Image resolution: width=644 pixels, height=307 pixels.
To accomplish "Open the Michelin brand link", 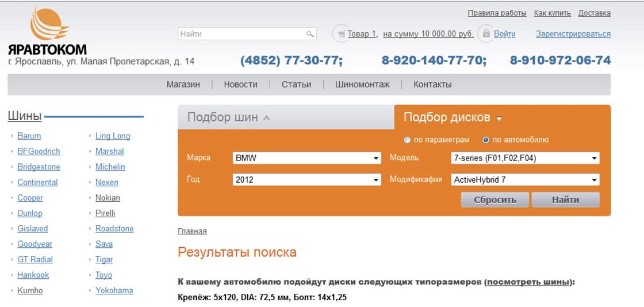I will (110, 167).
